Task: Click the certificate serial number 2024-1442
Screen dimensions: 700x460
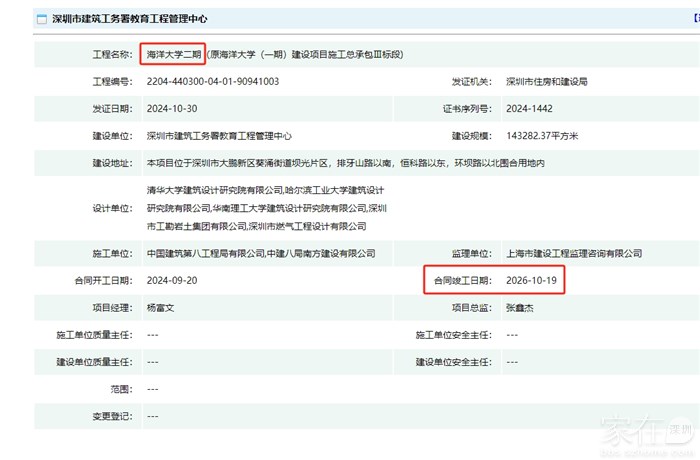Action: coord(529,109)
